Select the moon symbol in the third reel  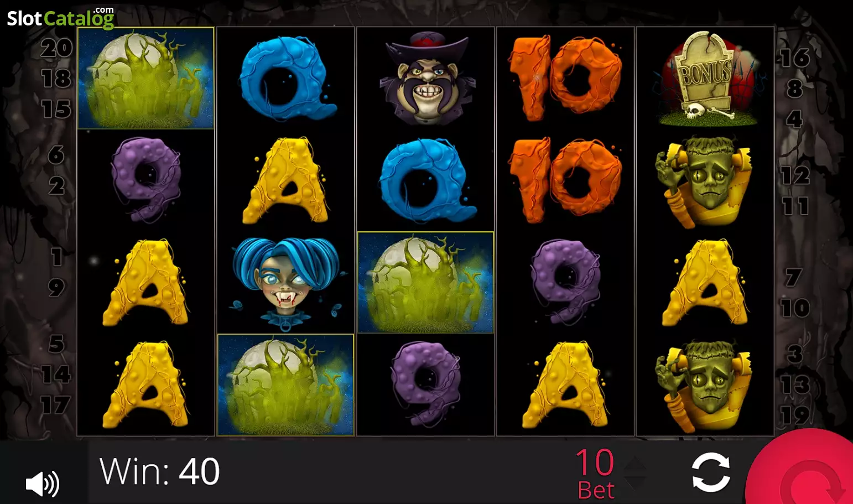pos(425,282)
